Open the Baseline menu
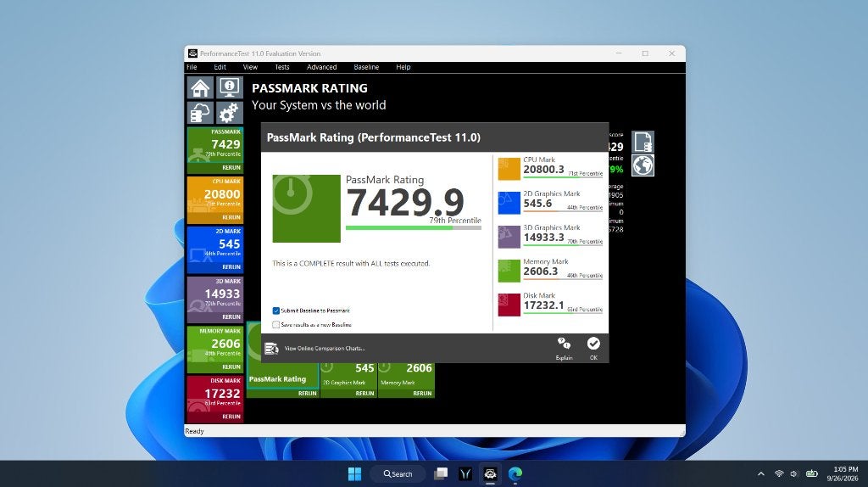The image size is (868, 487). (366, 67)
